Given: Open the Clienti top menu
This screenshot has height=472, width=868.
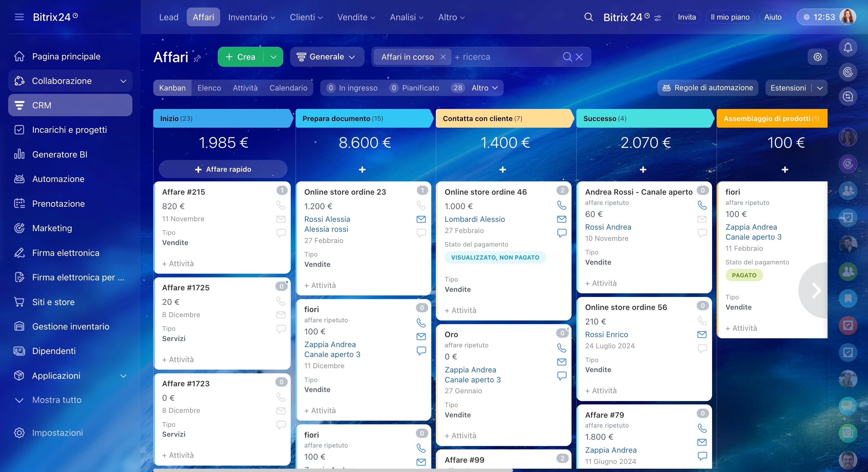Looking at the screenshot, I should [x=306, y=17].
